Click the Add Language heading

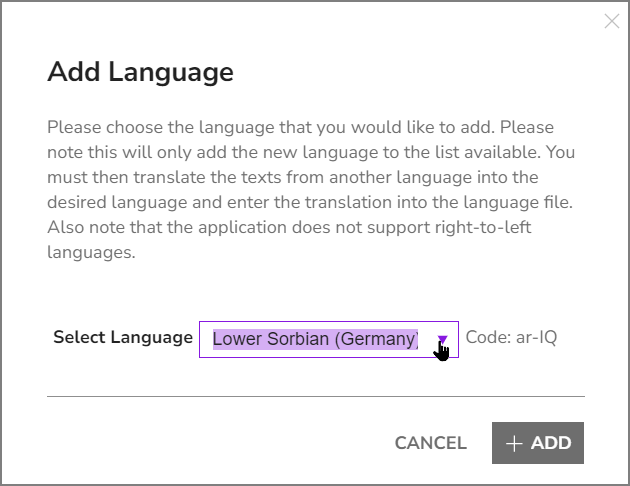coord(140,73)
